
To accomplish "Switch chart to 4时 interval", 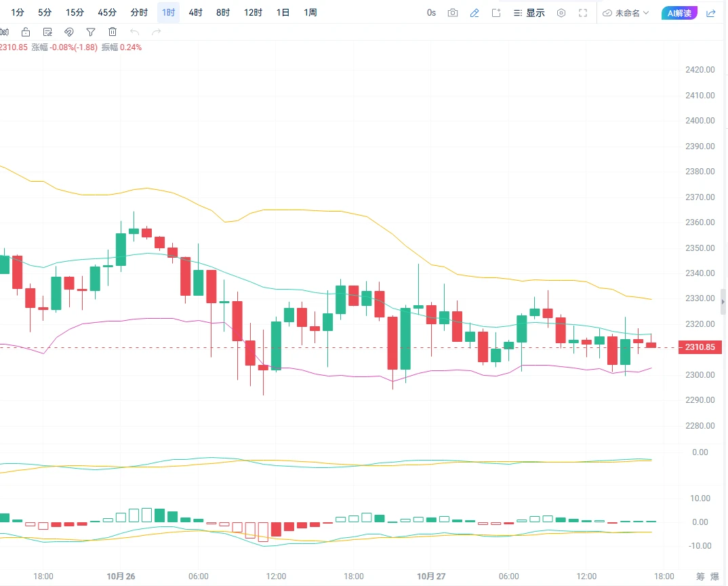I will [x=195, y=12].
